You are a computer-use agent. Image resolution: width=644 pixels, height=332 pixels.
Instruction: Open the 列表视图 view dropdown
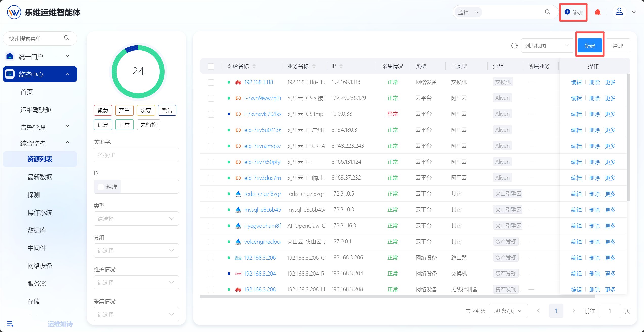(x=547, y=46)
